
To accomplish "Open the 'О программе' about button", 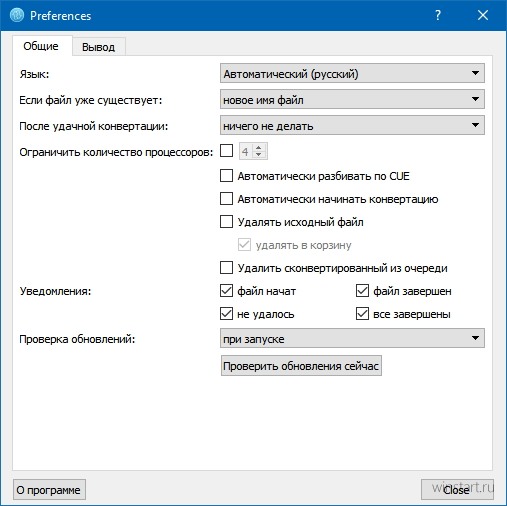I will coord(49,490).
